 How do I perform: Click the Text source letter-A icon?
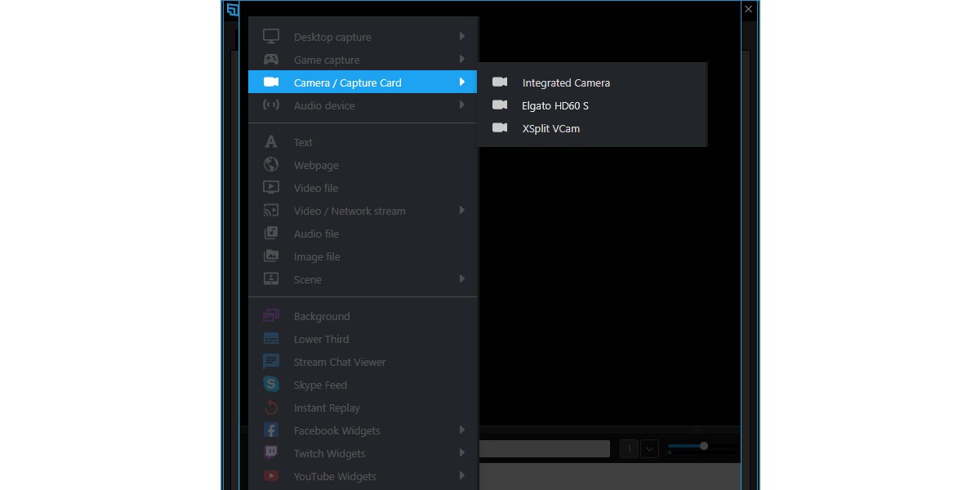270,141
